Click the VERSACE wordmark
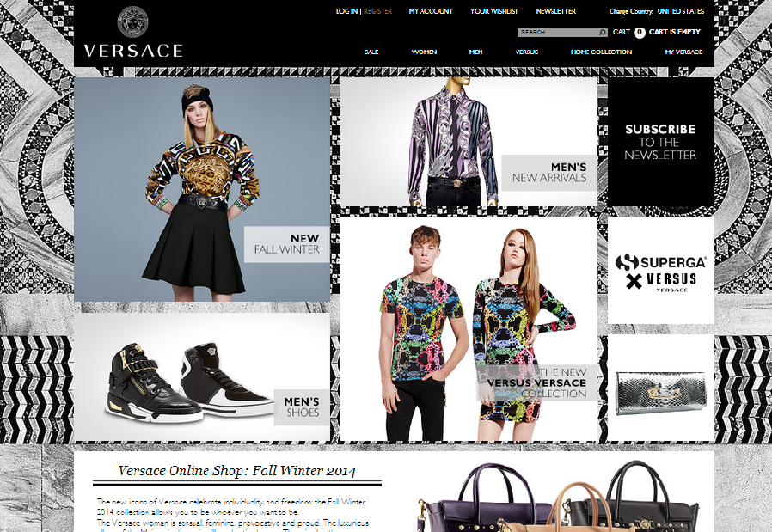The height and width of the screenshot is (532, 772). (x=133, y=51)
